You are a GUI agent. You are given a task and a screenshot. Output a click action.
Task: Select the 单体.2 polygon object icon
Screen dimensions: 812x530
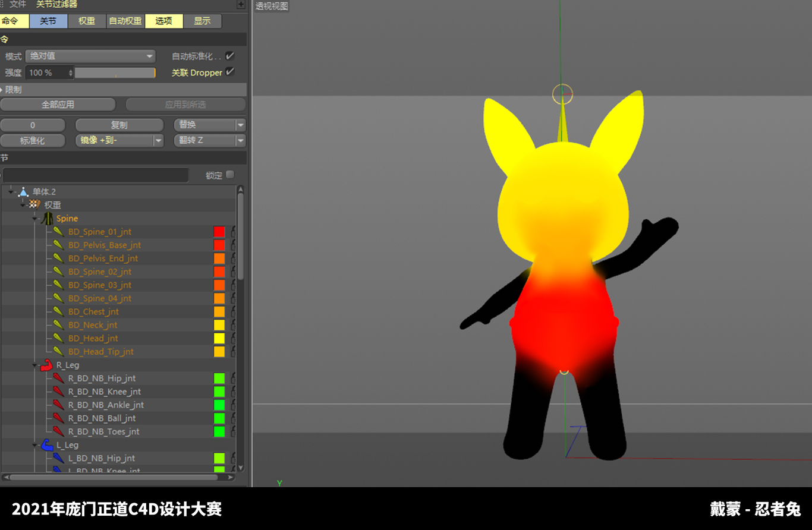pyautogui.click(x=23, y=192)
